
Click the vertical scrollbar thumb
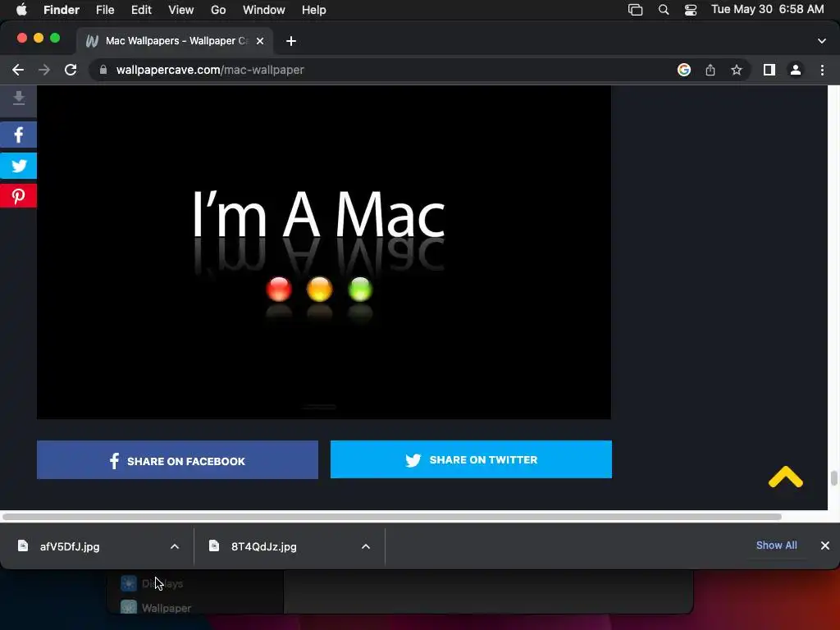click(834, 478)
